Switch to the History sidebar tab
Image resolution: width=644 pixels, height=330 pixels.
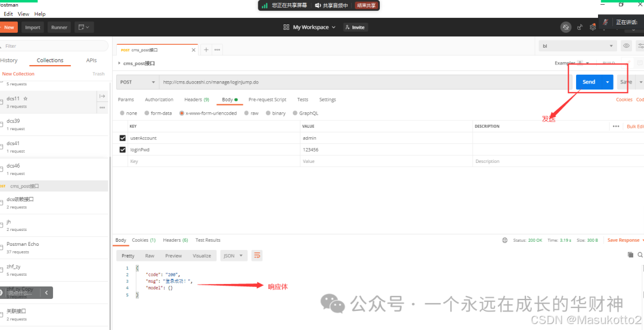[9, 60]
